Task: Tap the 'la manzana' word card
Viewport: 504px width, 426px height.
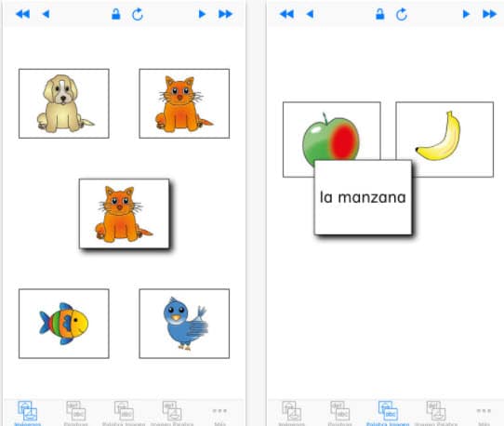Action: (363, 197)
